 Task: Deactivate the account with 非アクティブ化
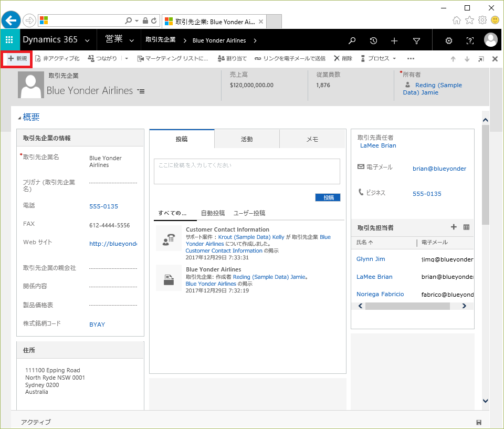click(x=57, y=58)
